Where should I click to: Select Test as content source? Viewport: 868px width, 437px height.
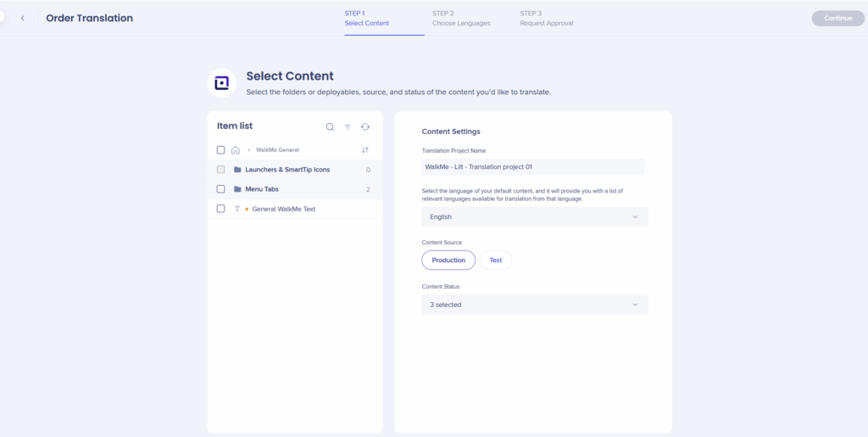[x=495, y=261]
